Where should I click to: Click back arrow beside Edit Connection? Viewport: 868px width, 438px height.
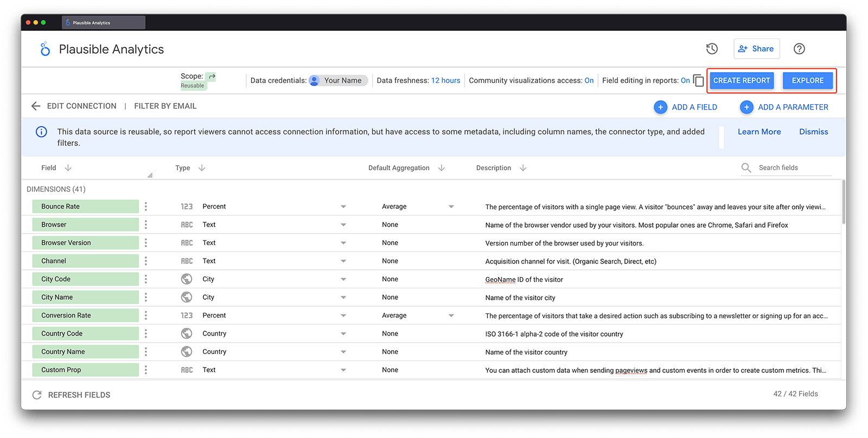(36, 106)
